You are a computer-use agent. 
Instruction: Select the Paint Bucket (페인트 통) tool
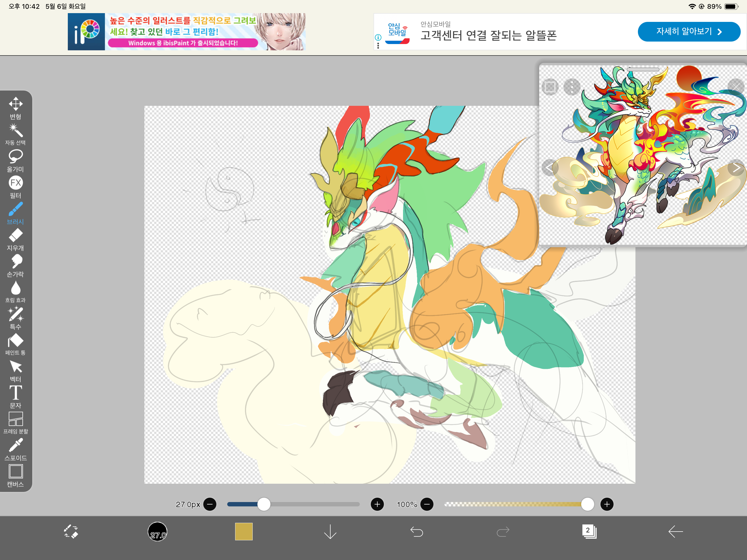[x=16, y=345]
